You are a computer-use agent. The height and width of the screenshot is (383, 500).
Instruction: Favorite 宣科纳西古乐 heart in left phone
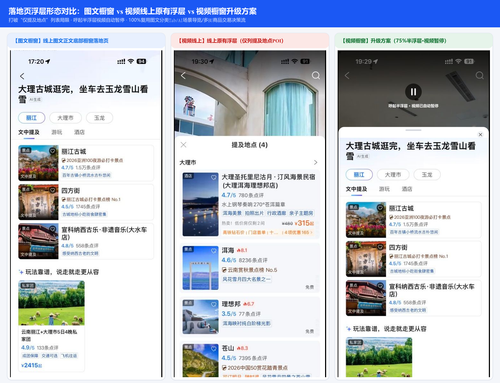point(53,229)
